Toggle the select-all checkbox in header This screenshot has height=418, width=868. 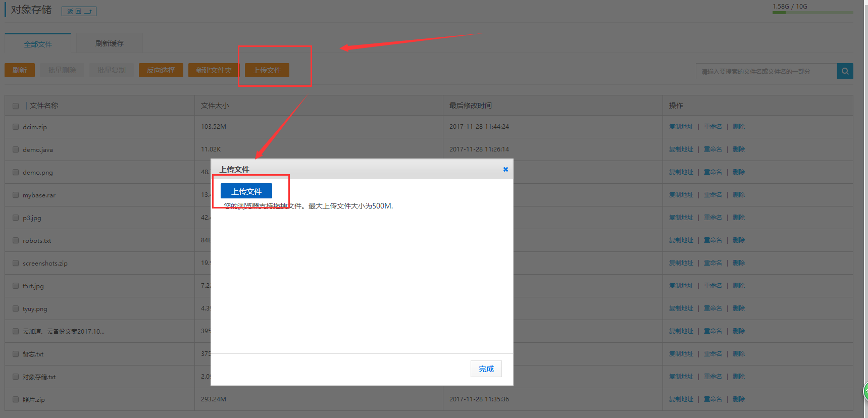[x=16, y=106]
